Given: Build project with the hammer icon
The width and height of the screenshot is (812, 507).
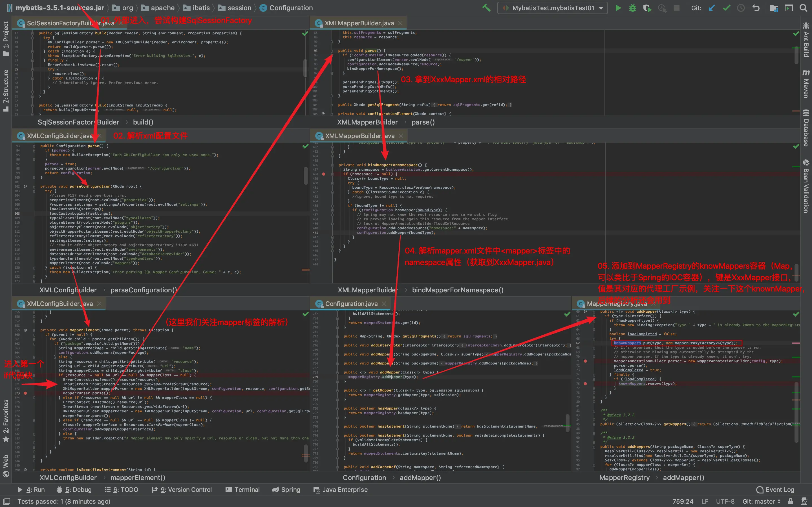Looking at the screenshot, I should 486,8.
